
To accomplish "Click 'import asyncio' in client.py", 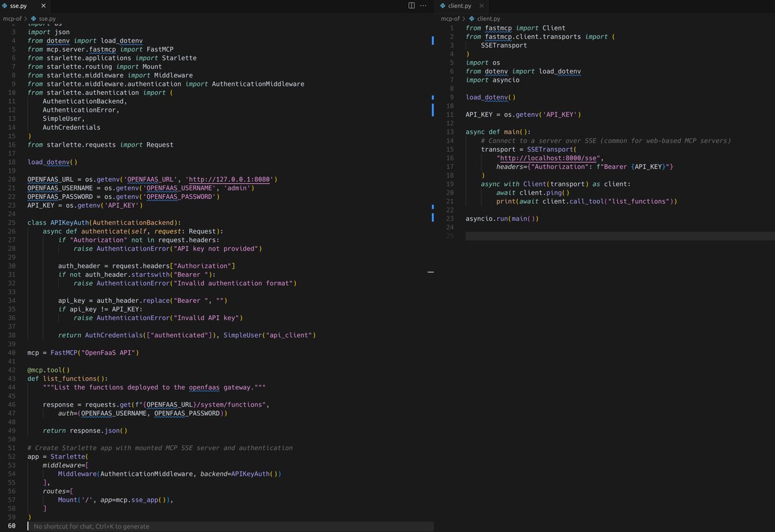I will point(493,80).
